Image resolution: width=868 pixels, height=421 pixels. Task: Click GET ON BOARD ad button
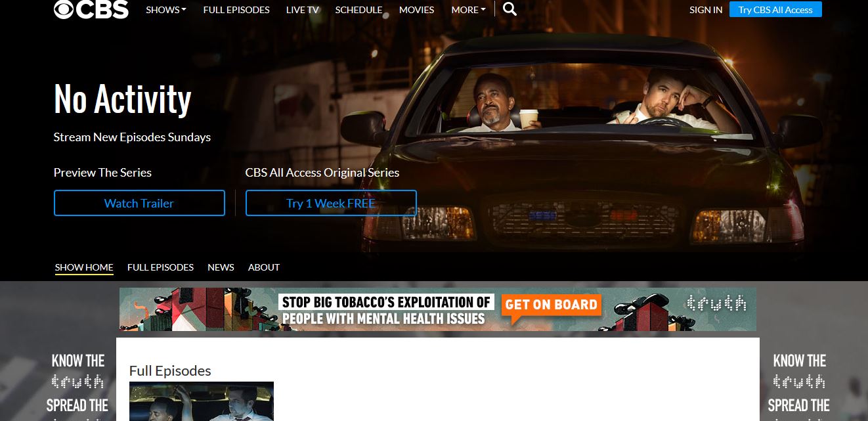point(552,305)
